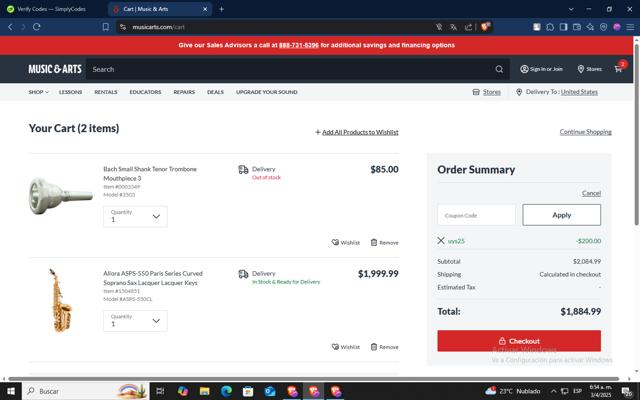Open the EDUCATORS menu item
The height and width of the screenshot is (400, 640).
pos(145,92)
